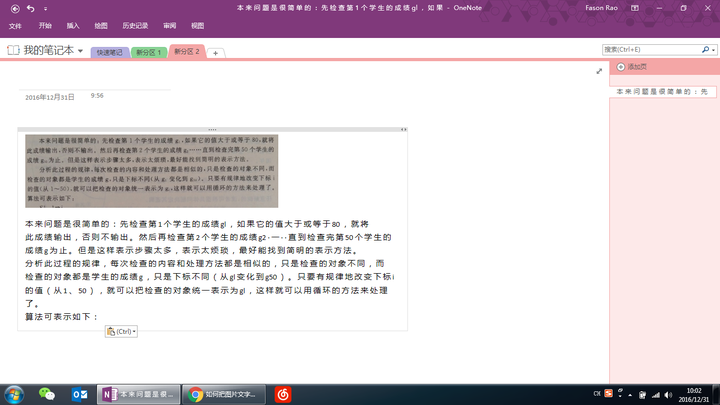720x405 pixels.
Task: Click the line starting 本来问题是很简单的 in note
Action: pos(197,224)
